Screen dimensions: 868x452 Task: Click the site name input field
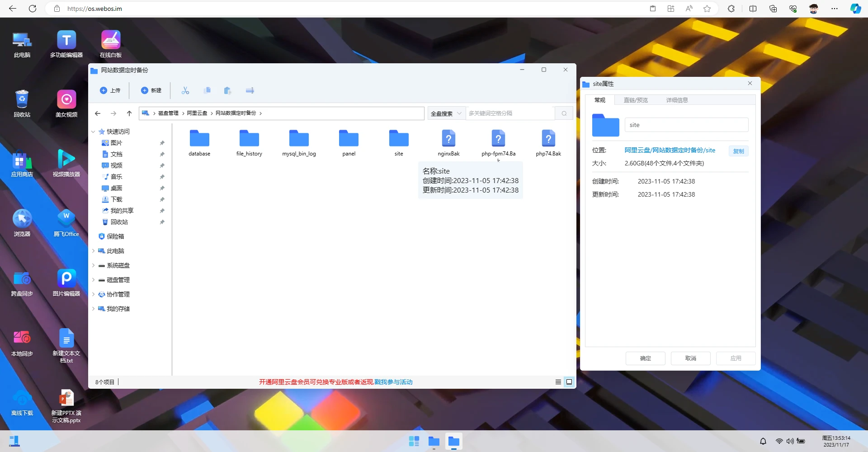[686, 125]
